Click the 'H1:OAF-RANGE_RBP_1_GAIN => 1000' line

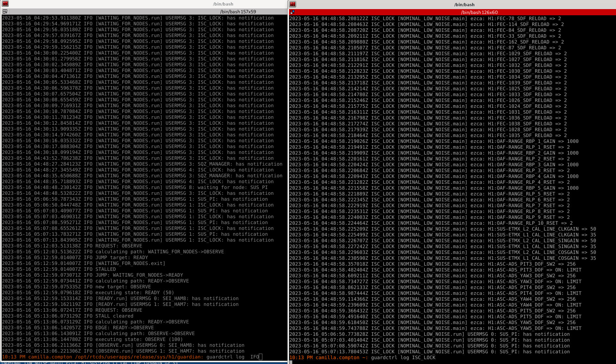point(434,141)
